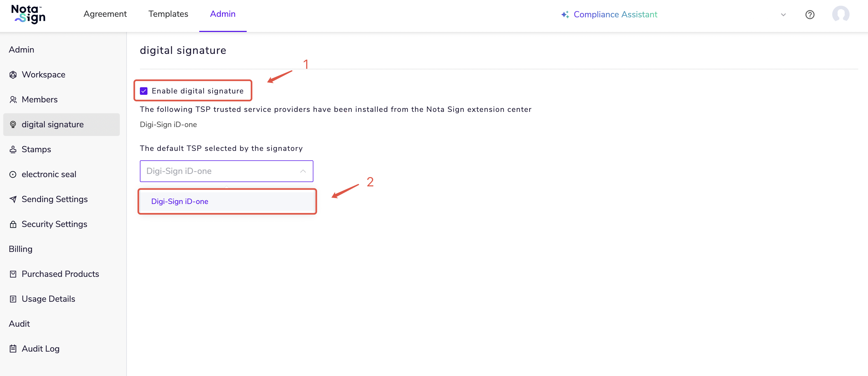Expand the header chevron dropdown

coord(783,14)
